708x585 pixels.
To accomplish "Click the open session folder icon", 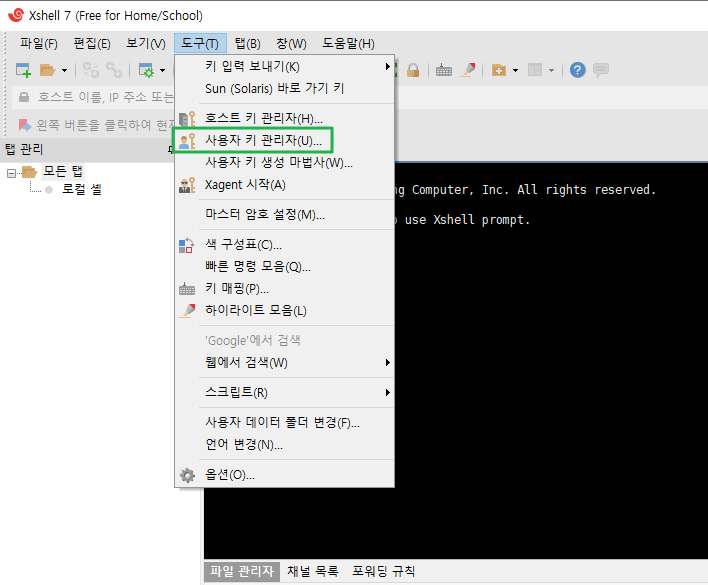I will [x=47, y=70].
